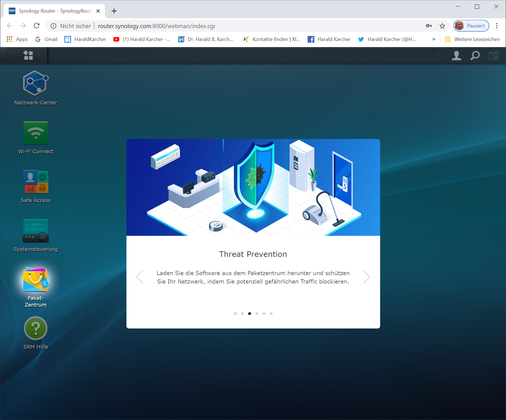
Task: Bookmark this page with star
Action: tap(443, 26)
